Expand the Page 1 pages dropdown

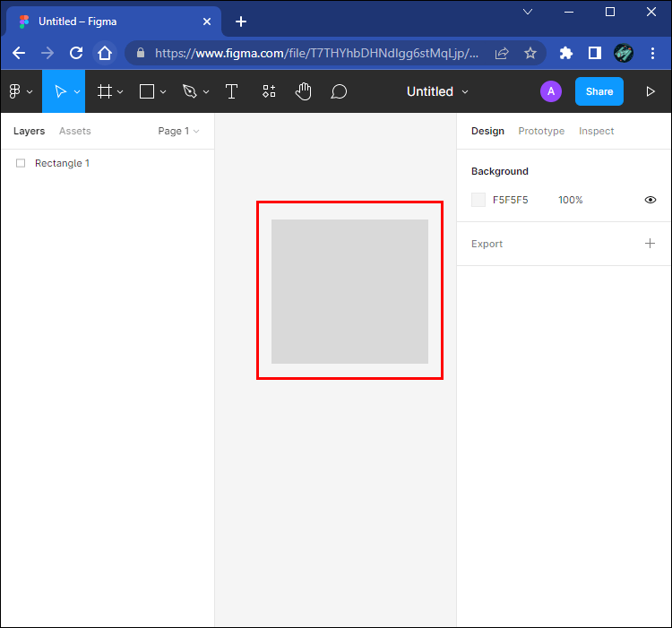[x=178, y=131]
